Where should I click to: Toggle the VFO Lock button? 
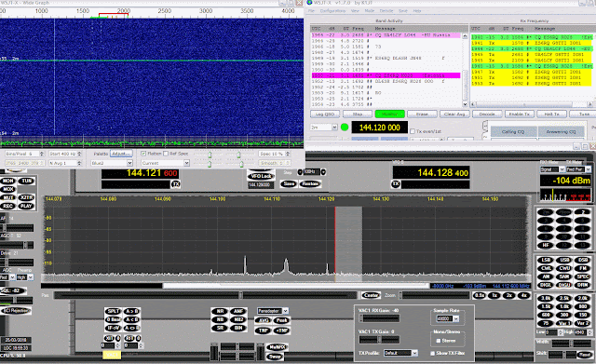[261, 176]
